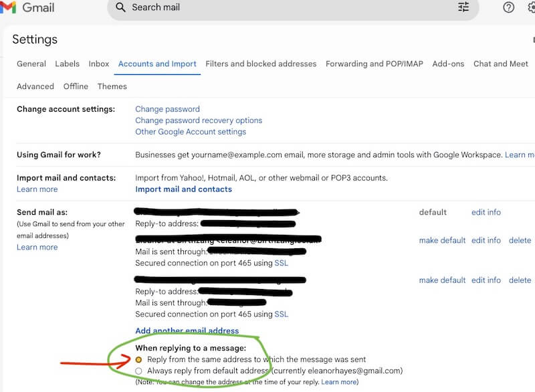Screen dimensions: 535x392
Task: Select Reply from the same address option
Action: [138, 360]
